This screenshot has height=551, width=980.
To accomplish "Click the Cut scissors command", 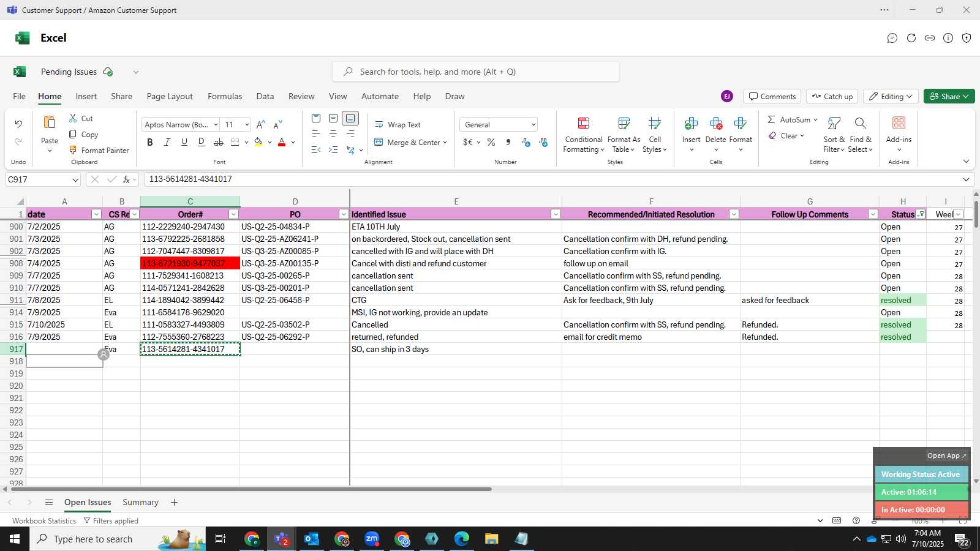I will 81,118.
